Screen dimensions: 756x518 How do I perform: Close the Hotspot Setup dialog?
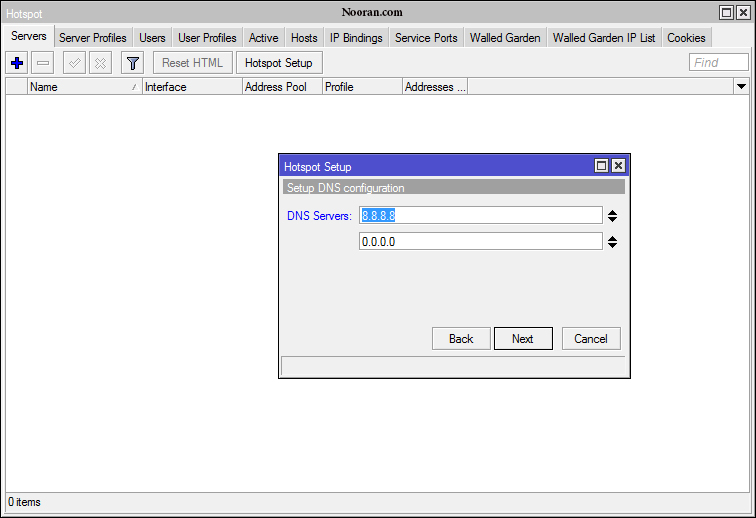click(x=618, y=166)
